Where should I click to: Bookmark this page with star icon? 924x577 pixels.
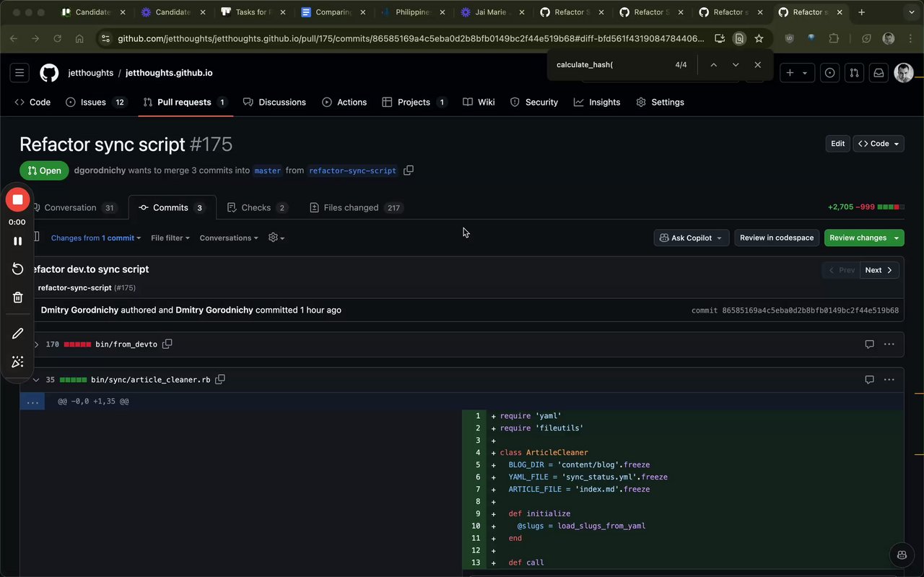(x=759, y=38)
